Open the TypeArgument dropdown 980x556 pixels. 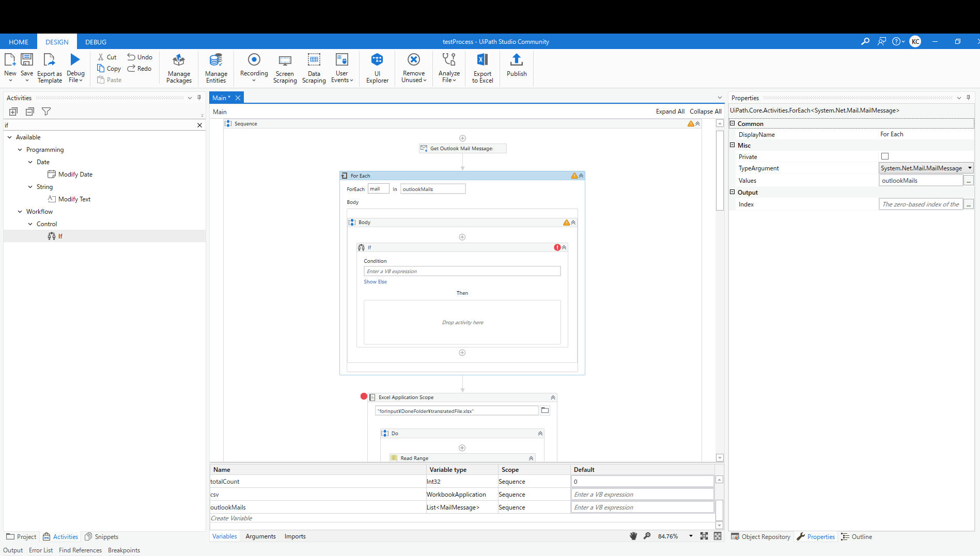coord(970,168)
